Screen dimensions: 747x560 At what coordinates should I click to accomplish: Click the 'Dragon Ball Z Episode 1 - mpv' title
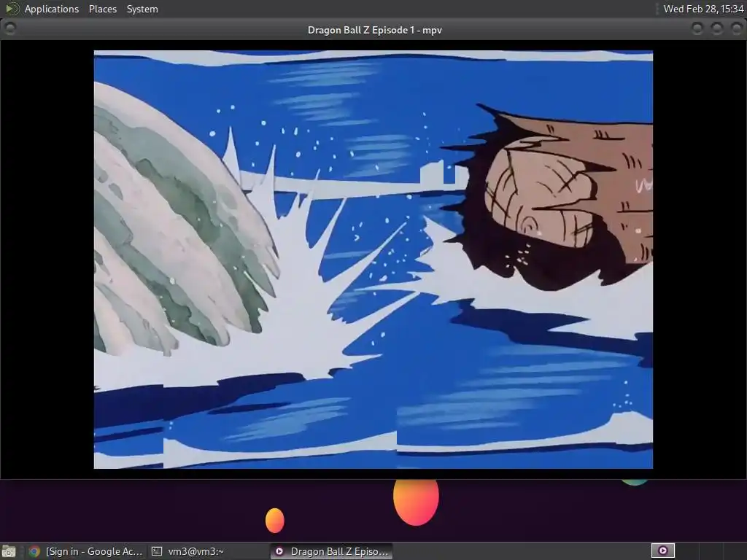374,30
